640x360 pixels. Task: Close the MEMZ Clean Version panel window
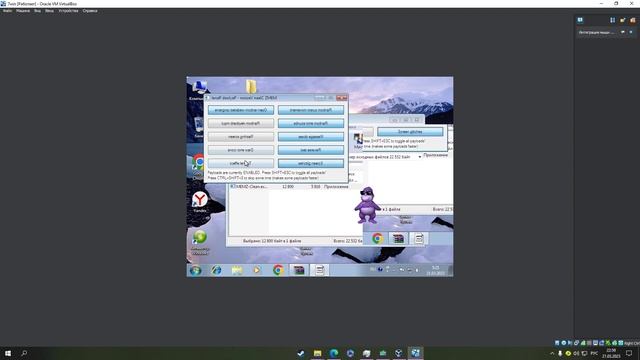point(342,98)
